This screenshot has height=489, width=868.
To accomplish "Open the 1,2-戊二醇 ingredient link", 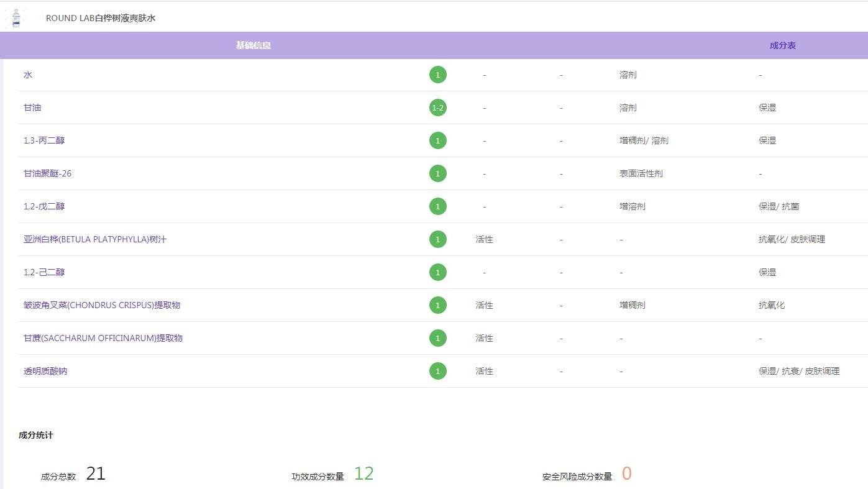I will [x=44, y=206].
